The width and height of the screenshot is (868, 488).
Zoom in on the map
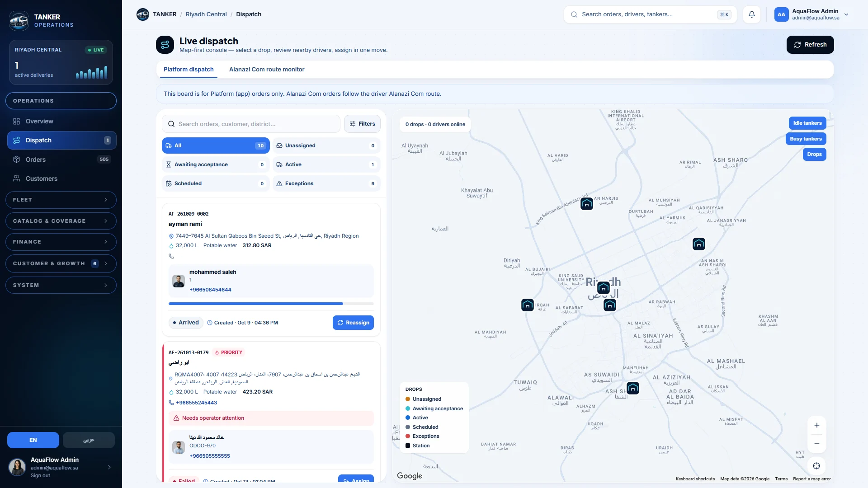817,425
